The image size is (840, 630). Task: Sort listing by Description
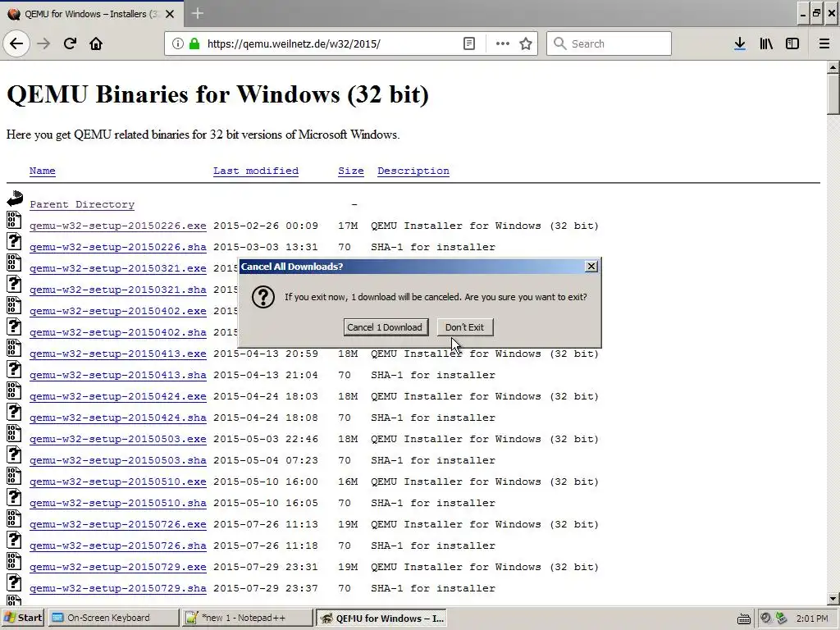click(x=413, y=171)
